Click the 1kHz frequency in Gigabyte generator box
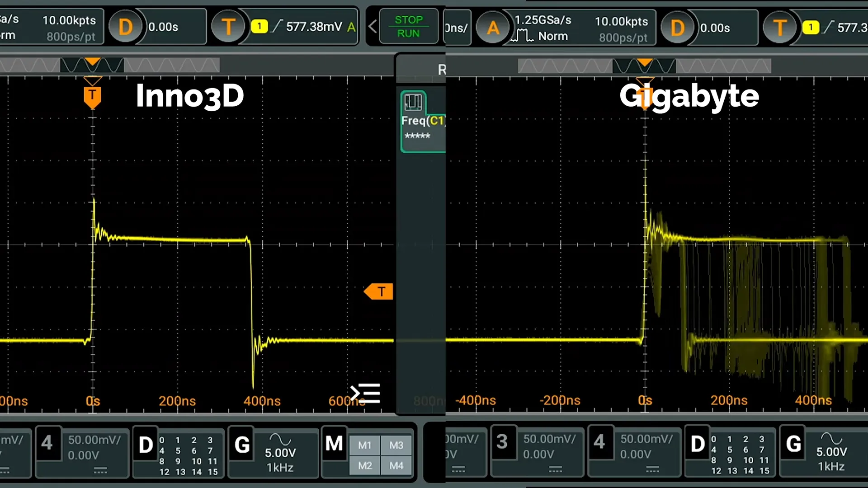868x488 pixels. (x=831, y=466)
